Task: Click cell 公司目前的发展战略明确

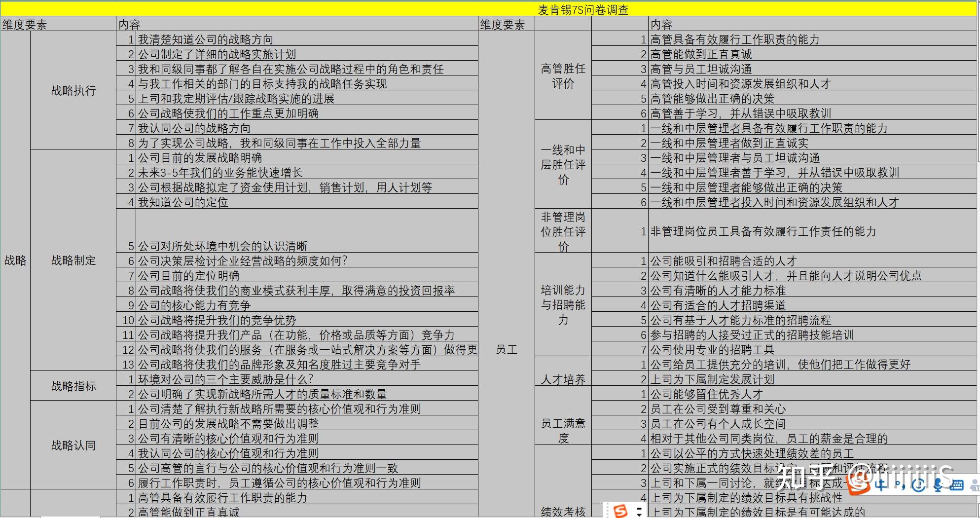Action: [307, 158]
